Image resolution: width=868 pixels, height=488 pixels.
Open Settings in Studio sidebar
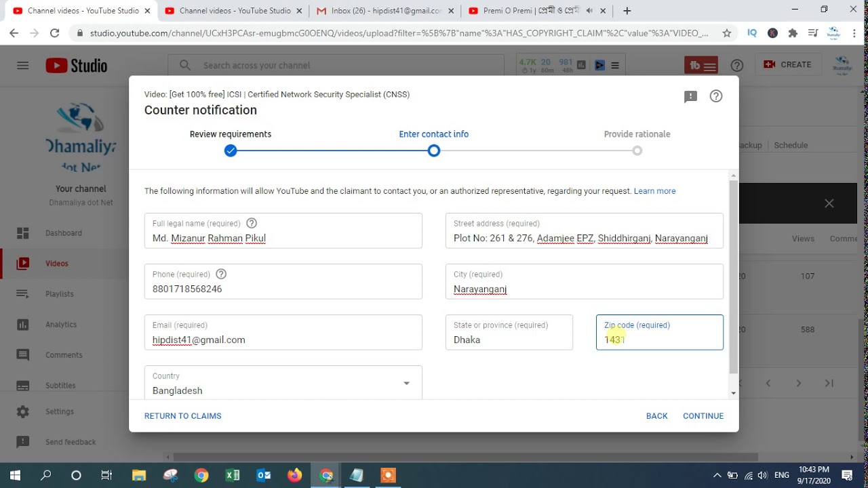64,411
